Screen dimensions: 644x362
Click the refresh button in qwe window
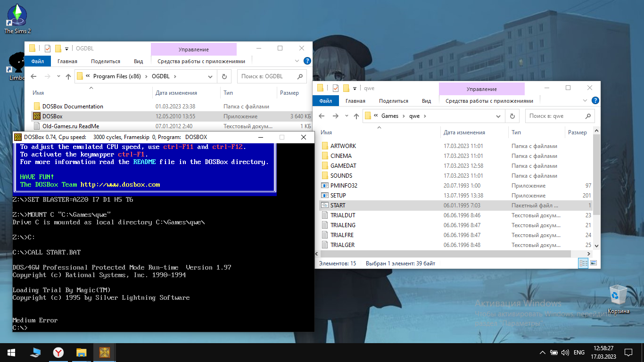(512, 116)
